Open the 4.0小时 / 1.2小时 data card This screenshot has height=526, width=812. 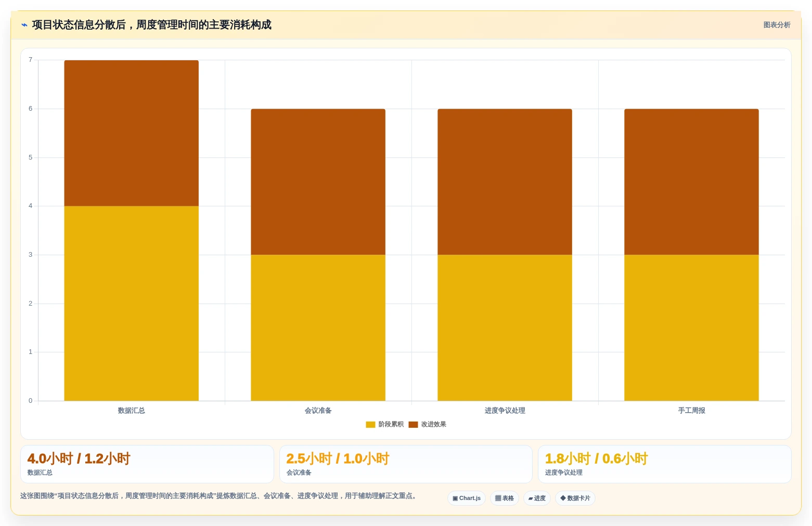[147, 464]
